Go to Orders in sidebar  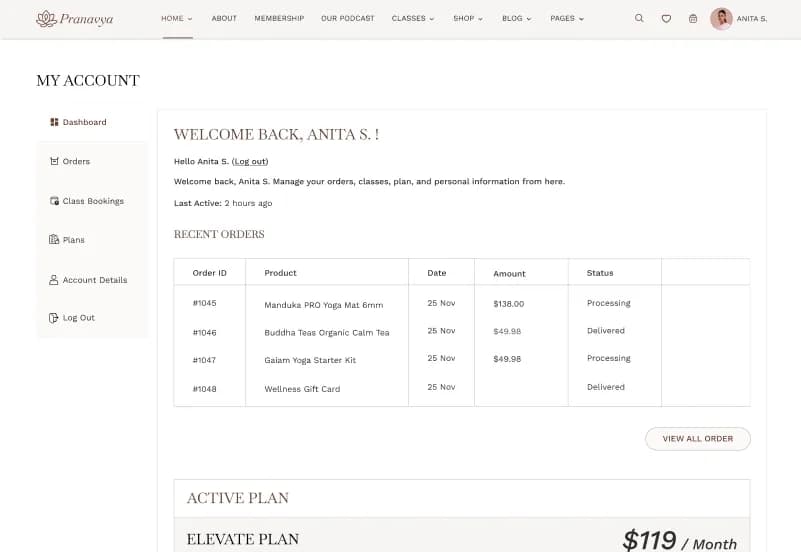[76, 161]
